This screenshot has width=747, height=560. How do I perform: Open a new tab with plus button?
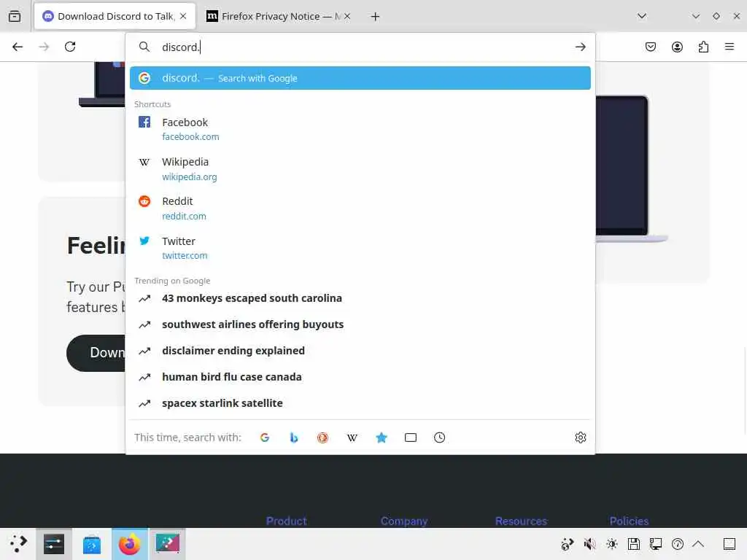tap(376, 17)
